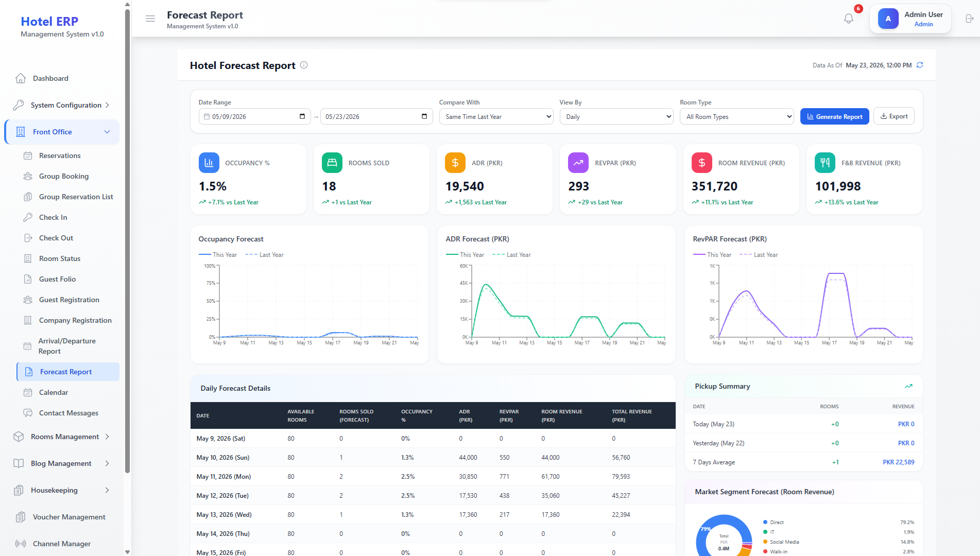
Task: Click PKR 22,589 seven days average
Action: tap(899, 462)
